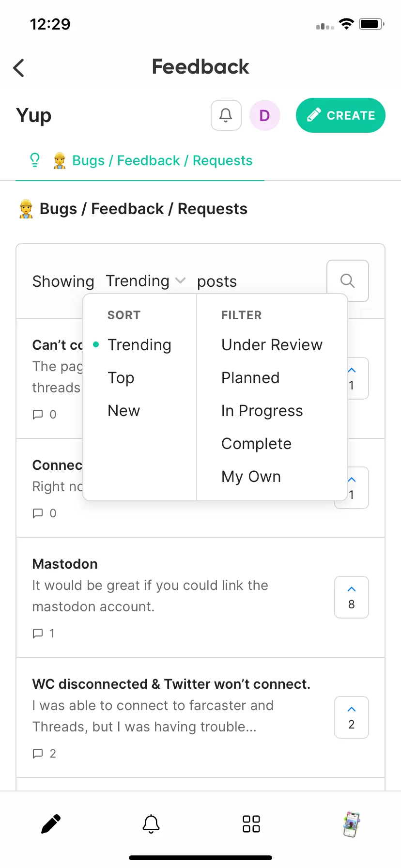Screen dimensions: 401x868
Task: Open the bottom bar notifications bell
Action: point(151,824)
